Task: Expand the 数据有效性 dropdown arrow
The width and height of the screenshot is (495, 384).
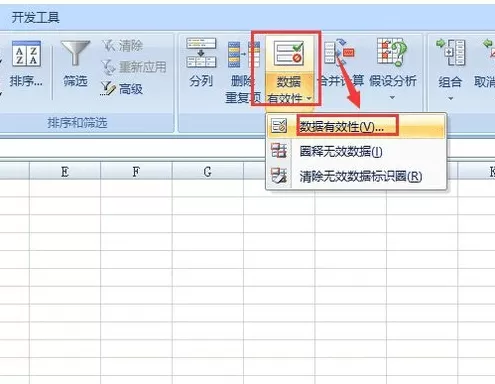Action: (x=309, y=98)
